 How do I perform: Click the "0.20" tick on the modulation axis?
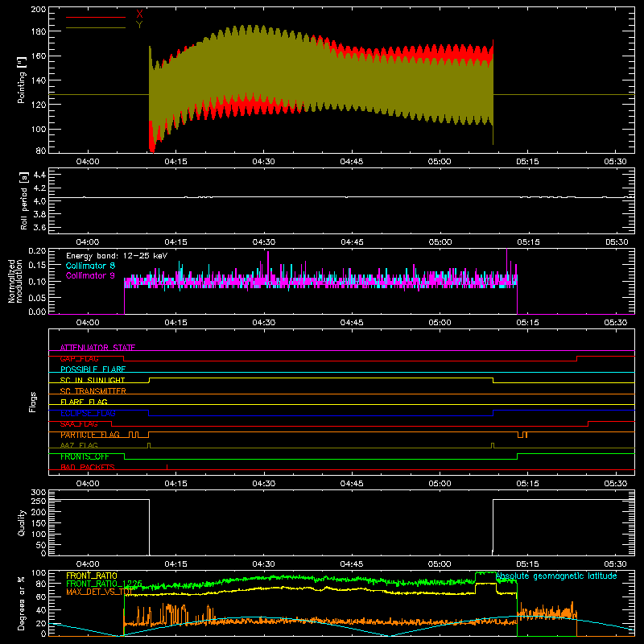coord(38,251)
